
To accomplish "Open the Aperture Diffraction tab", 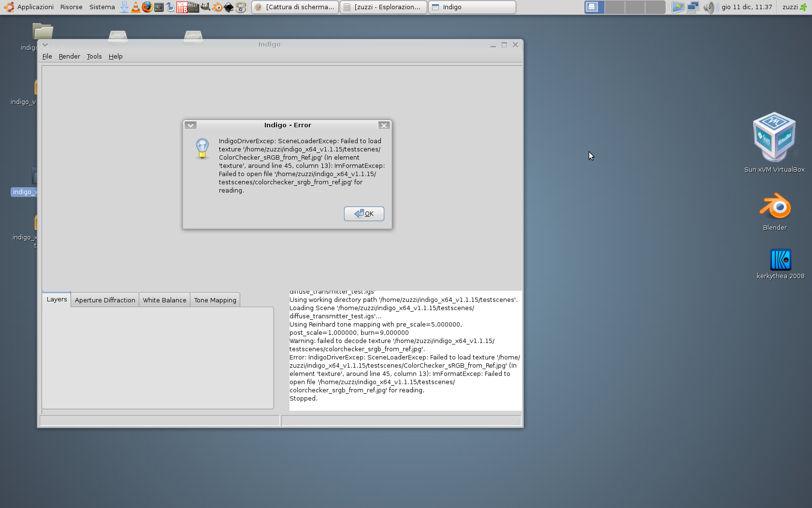I will coord(105,300).
